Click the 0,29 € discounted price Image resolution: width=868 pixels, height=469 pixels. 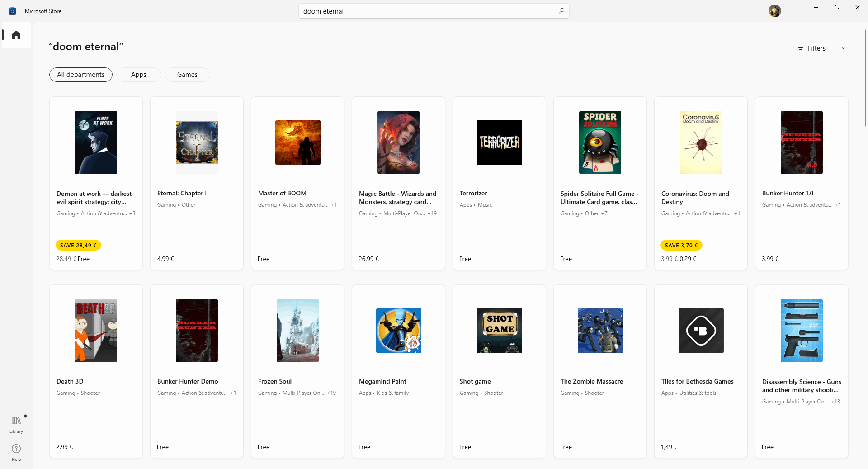point(688,259)
